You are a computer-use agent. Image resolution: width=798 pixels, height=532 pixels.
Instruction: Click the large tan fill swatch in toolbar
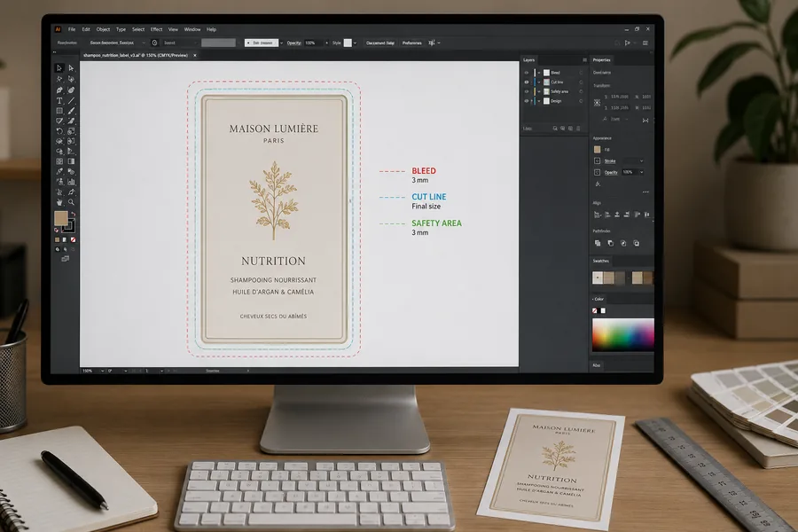click(60, 218)
